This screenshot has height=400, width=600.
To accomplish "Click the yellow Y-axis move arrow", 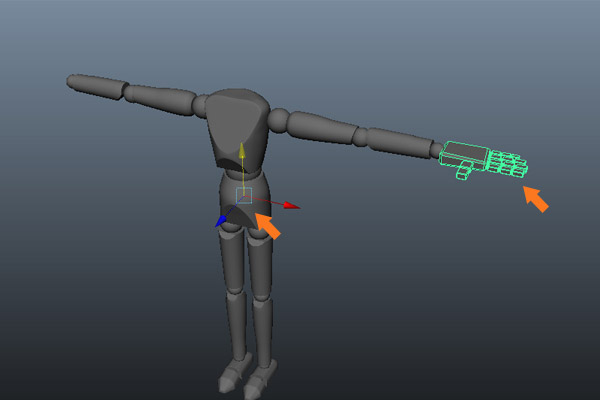I will [242, 151].
